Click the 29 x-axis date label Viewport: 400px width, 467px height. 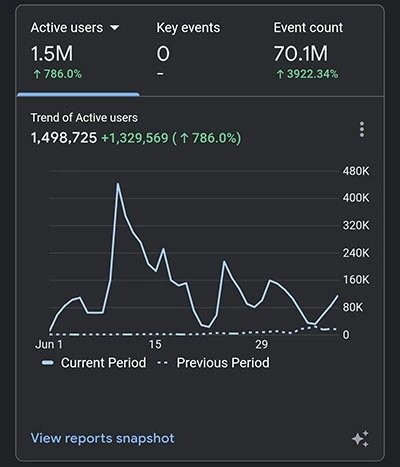pos(261,344)
